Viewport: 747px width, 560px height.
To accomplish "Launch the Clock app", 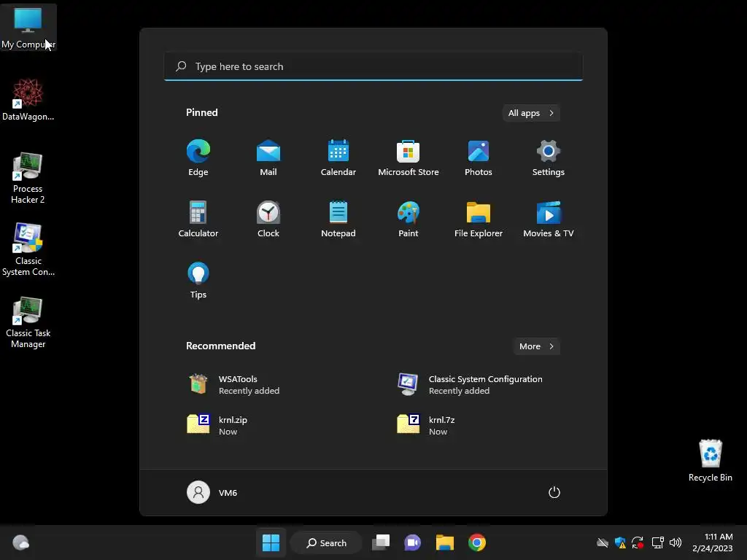I will [268, 219].
